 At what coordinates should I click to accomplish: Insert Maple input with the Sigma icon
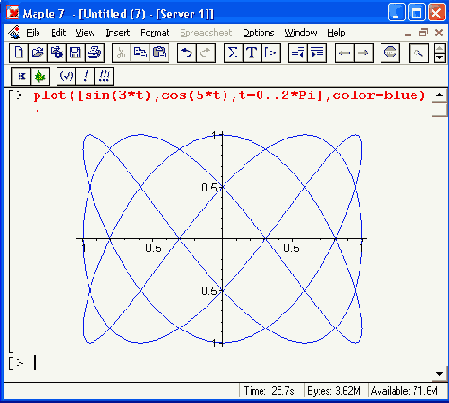coord(233,53)
